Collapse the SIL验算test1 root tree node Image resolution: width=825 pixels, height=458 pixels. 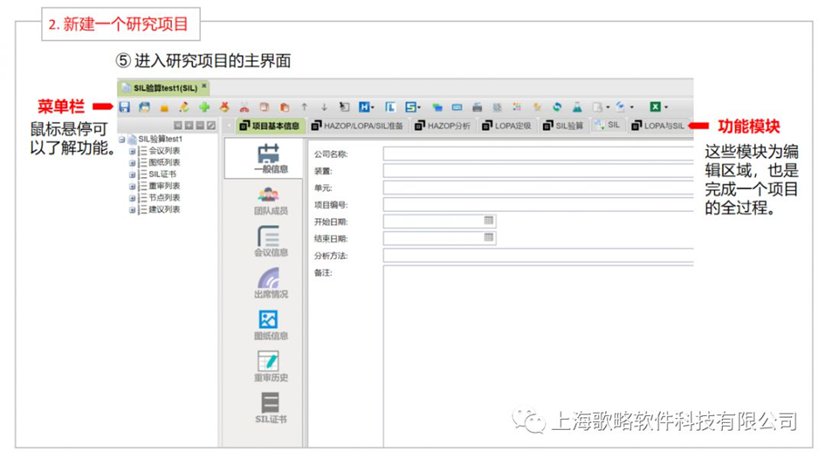(x=122, y=140)
